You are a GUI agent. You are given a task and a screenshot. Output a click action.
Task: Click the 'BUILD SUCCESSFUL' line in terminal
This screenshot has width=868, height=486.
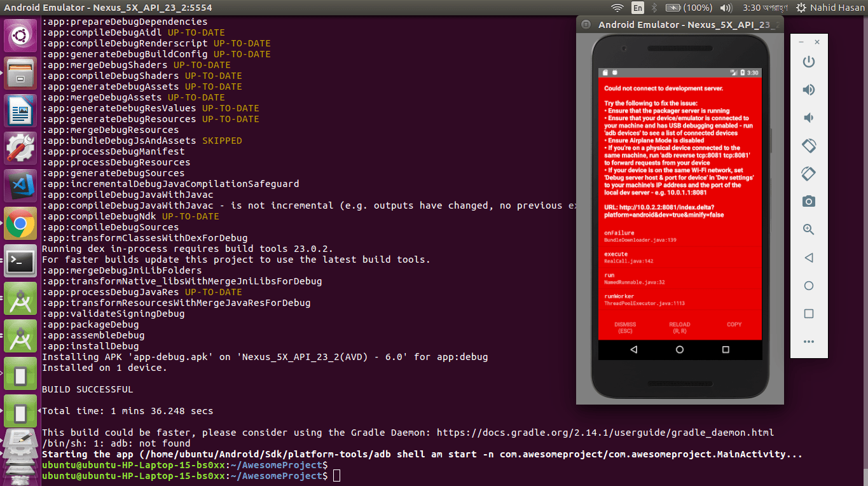pos(87,389)
